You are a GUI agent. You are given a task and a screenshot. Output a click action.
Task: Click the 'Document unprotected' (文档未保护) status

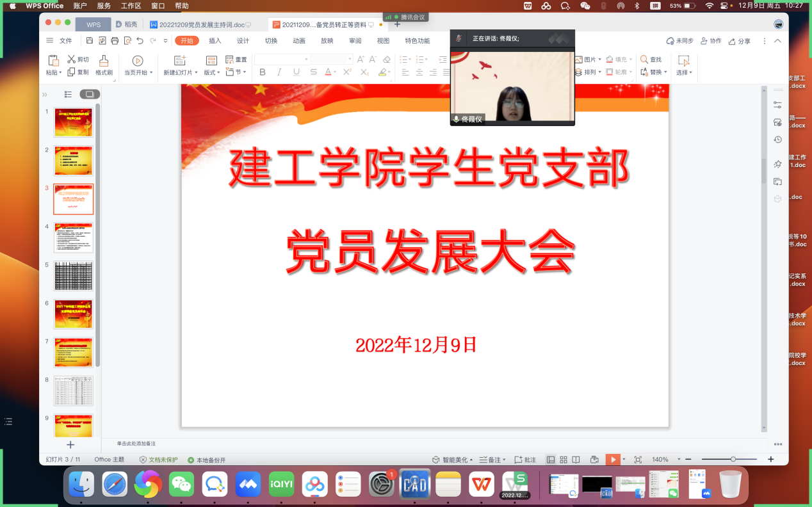click(159, 460)
